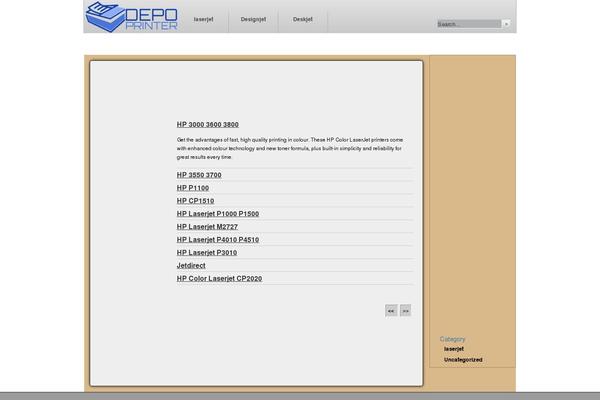Focus the Search input field
Viewport: 600px width, 400px height.
pyautogui.click(x=469, y=24)
